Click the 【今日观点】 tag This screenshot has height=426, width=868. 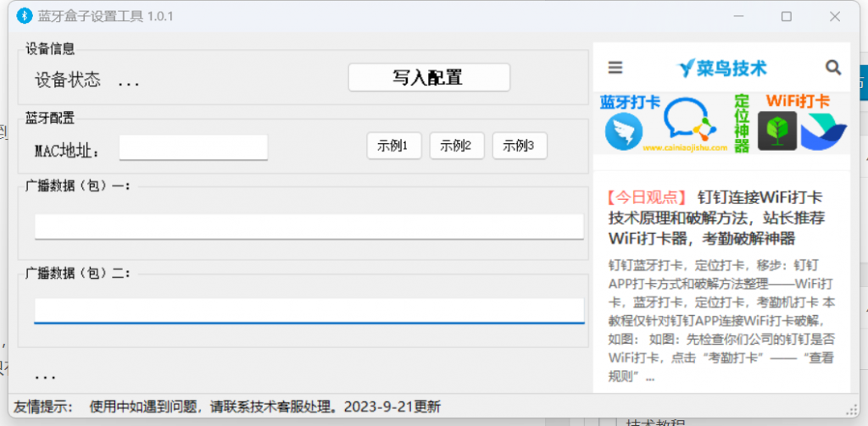[646, 197]
